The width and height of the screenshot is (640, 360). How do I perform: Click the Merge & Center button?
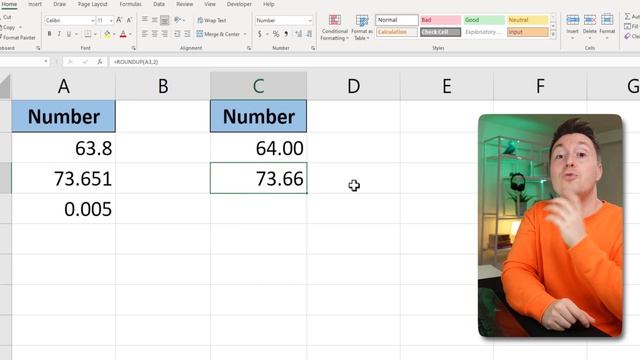[x=218, y=34]
